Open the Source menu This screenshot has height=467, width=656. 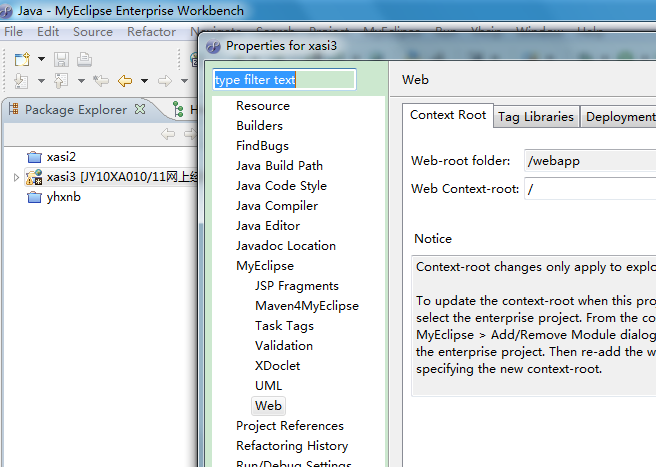click(x=93, y=32)
